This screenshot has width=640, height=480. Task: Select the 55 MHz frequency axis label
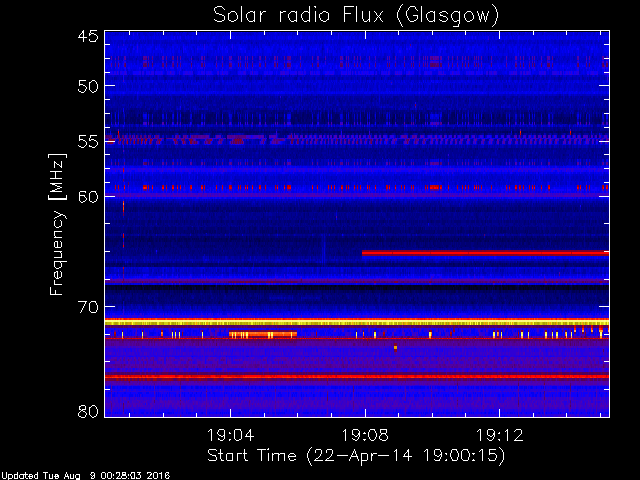click(x=88, y=142)
